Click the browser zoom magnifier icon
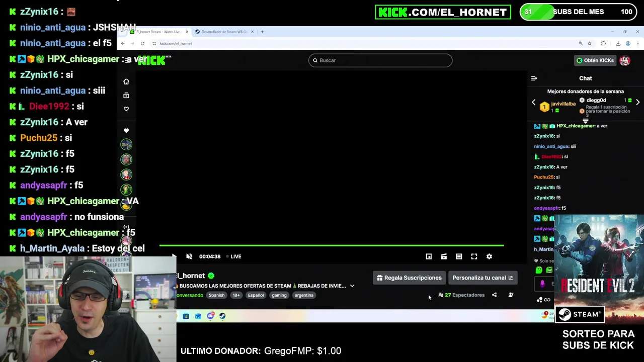644x362 pixels. (x=581, y=44)
